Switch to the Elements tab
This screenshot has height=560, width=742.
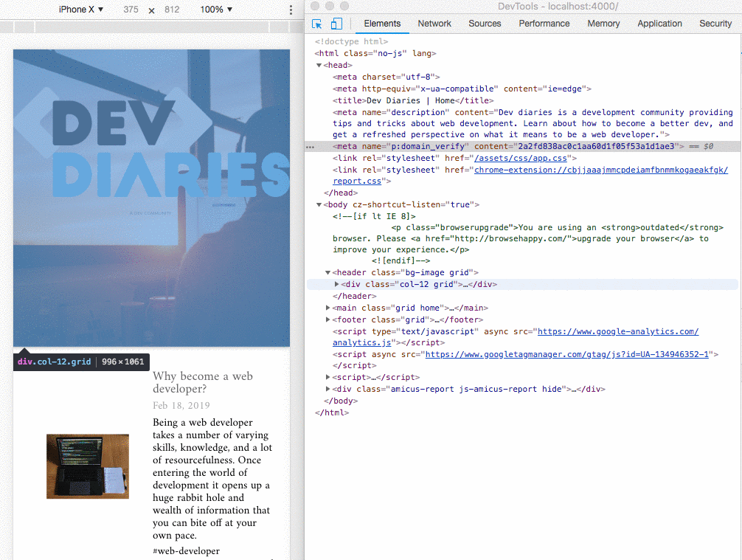pyautogui.click(x=382, y=24)
